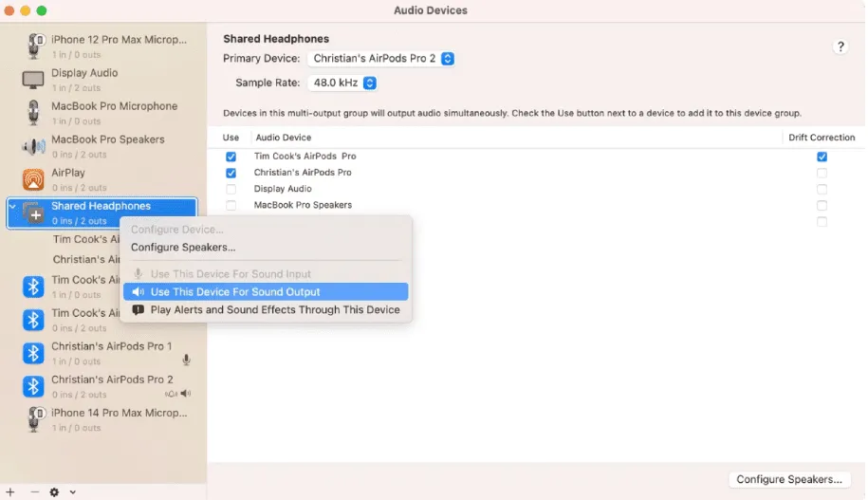Screen dimensions: 868x500
Task: Open the Primary Device dropdown
Action: pyautogui.click(x=382, y=59)
